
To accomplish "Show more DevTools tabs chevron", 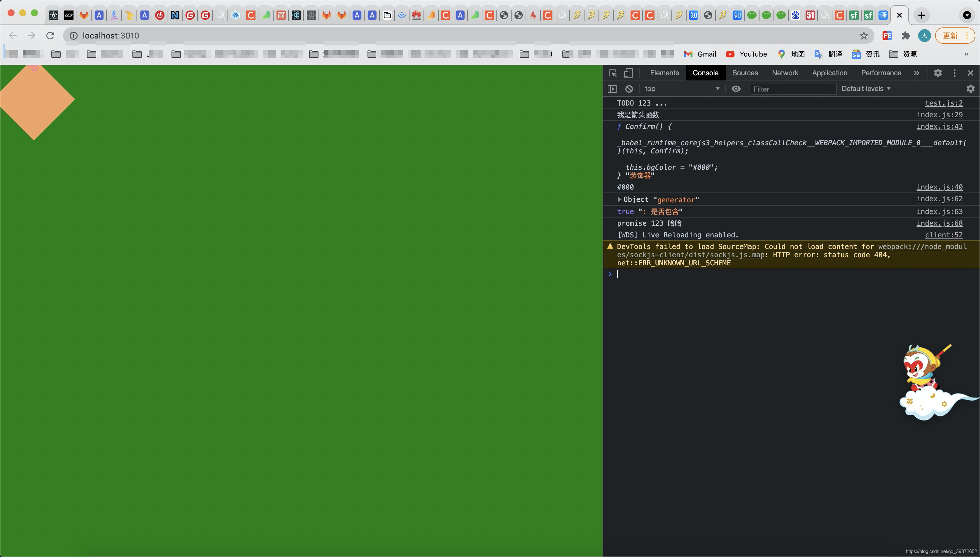I will 916,73.
